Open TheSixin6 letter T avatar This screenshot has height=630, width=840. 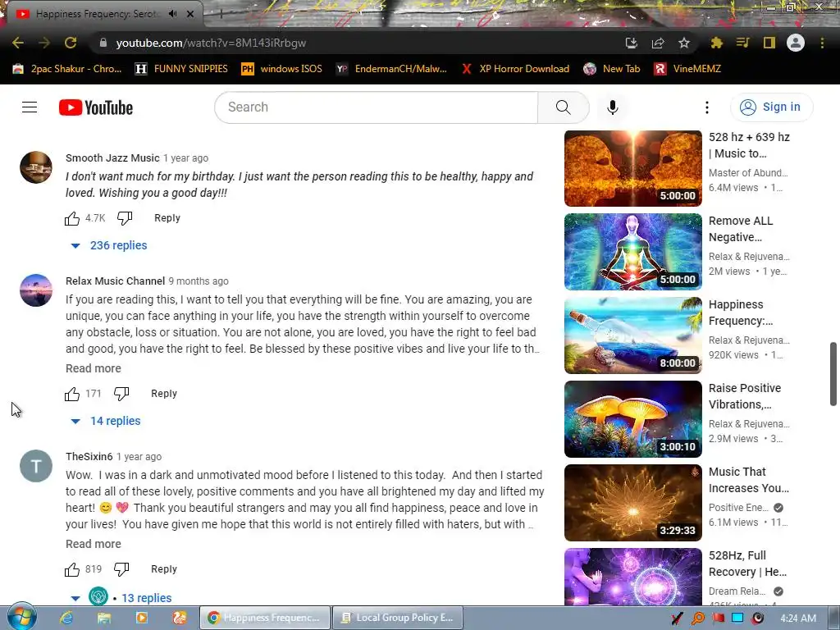pos(36,466)
